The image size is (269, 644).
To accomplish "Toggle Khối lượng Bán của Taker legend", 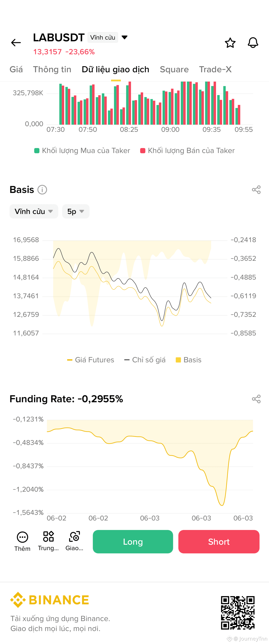I will click(x=187, y=150).
